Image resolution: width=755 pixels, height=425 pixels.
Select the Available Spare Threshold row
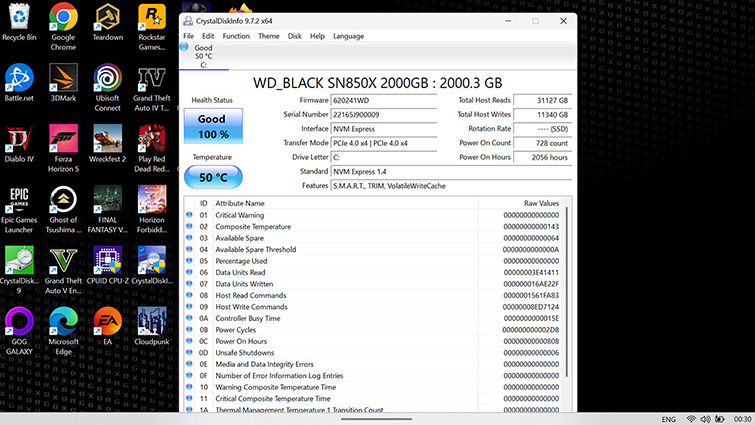pyautogui.click(x=374, y=249)
